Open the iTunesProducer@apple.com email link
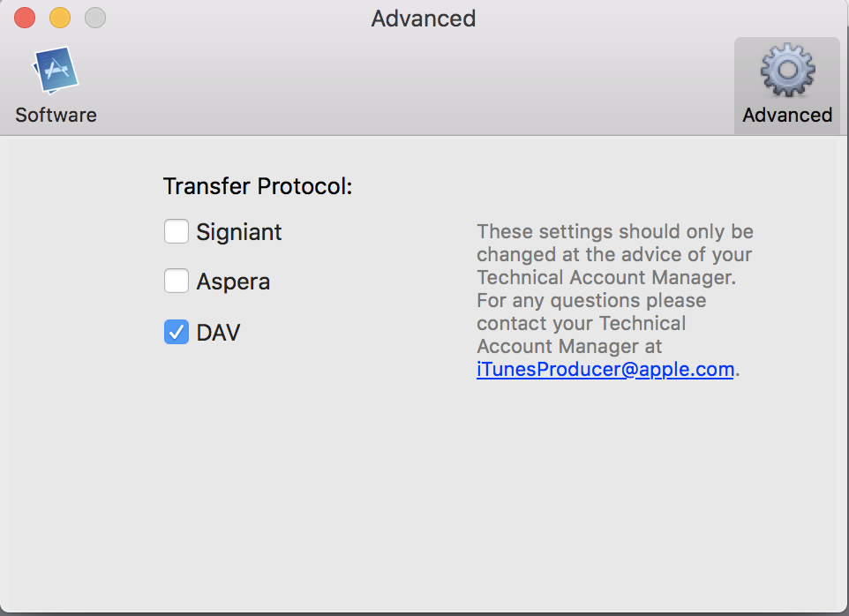This screenshot has width=849, height=616. click(605, 369)
